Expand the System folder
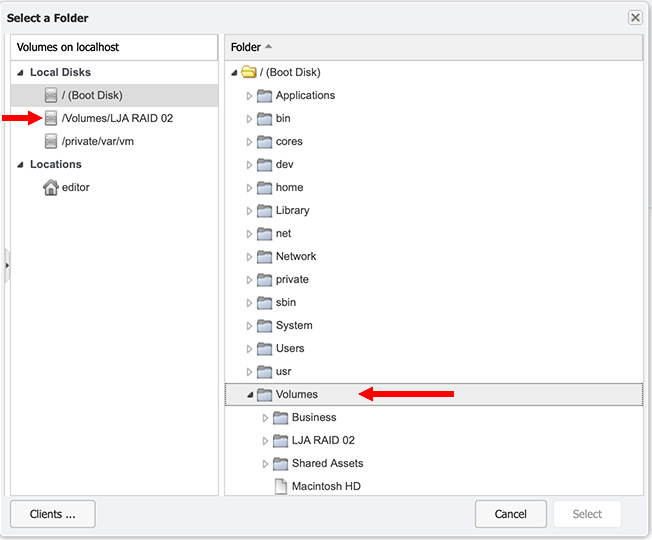 click(x=249, y=326)
